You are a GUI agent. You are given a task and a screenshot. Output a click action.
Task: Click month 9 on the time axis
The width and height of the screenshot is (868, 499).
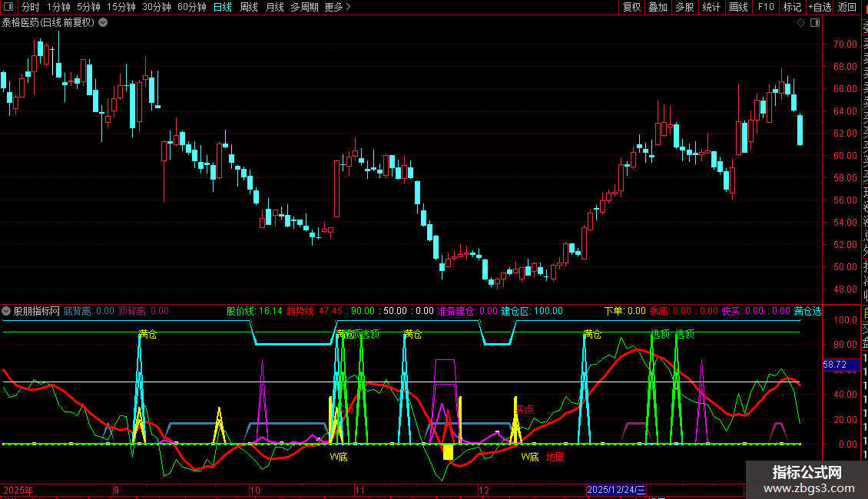(x=116, y=490)
